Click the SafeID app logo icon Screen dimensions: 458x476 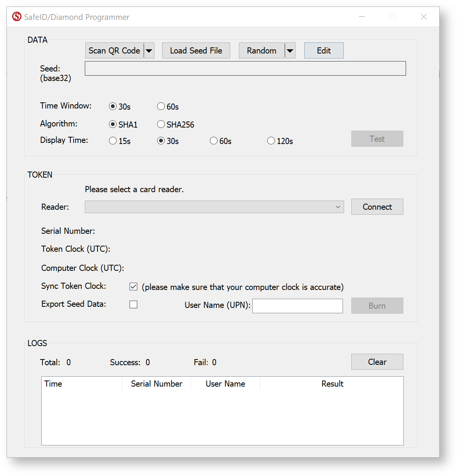[17, 17]
